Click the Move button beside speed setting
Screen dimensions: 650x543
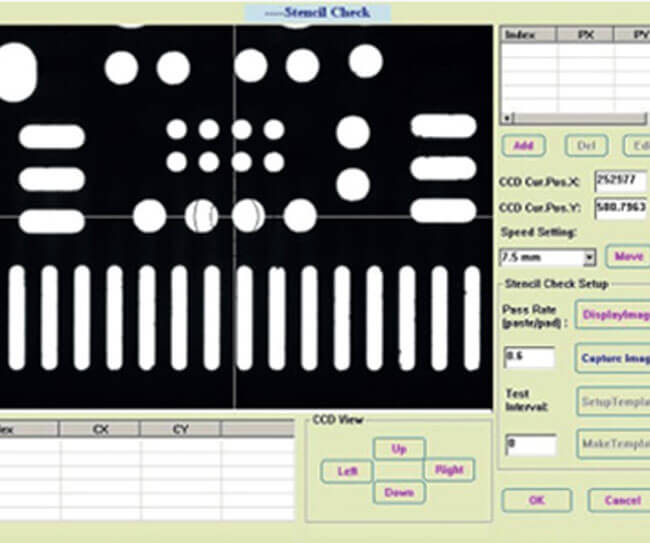[628, 257]
